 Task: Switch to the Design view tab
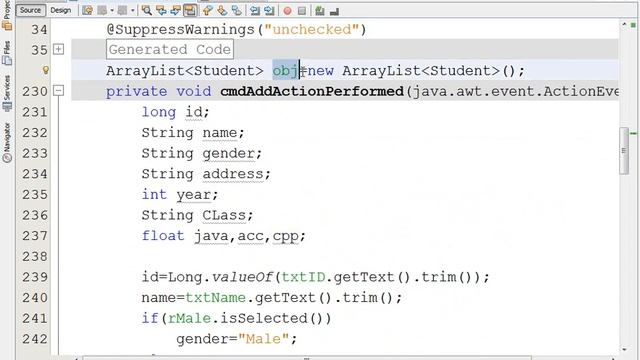(60, 10)
